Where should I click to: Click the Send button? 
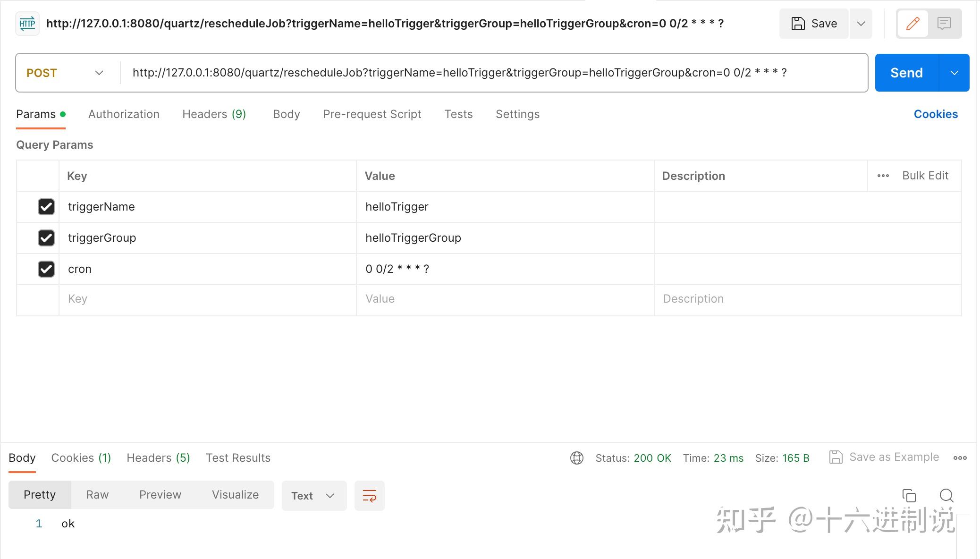click(906, 72)
